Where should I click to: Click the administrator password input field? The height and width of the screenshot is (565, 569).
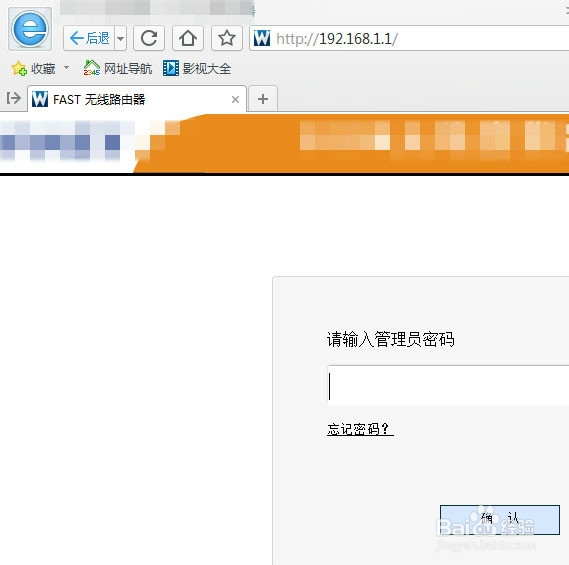point(448,386)
